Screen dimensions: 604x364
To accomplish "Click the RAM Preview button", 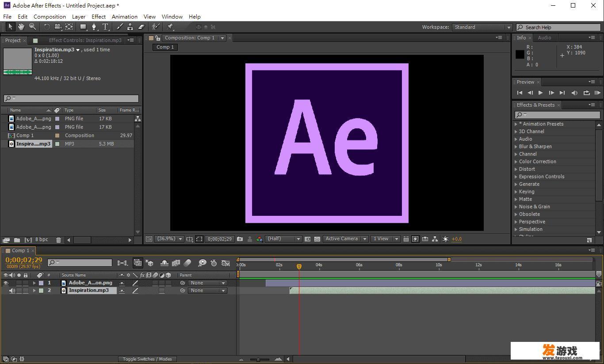I will pyautogui.click(x=597, y=93).
